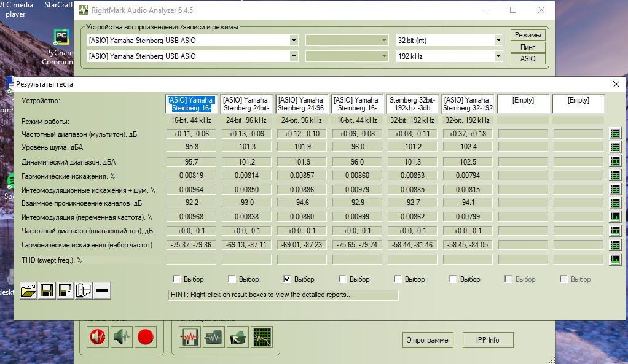Click green speaker playback-only icon
628x364 pixels.
(122, 337)
